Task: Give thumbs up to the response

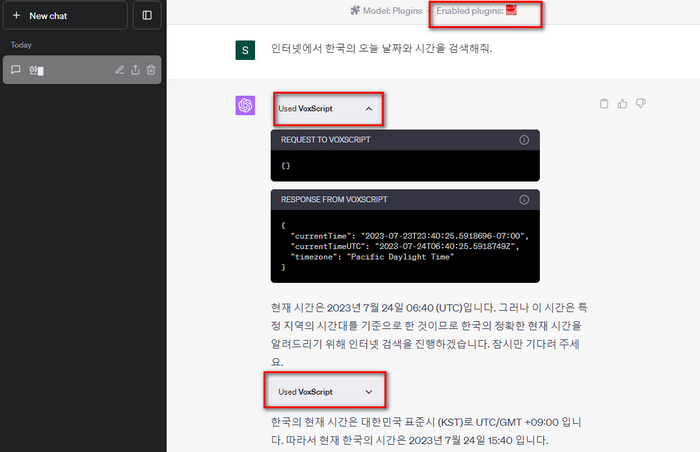Action: tap(622, 104)
